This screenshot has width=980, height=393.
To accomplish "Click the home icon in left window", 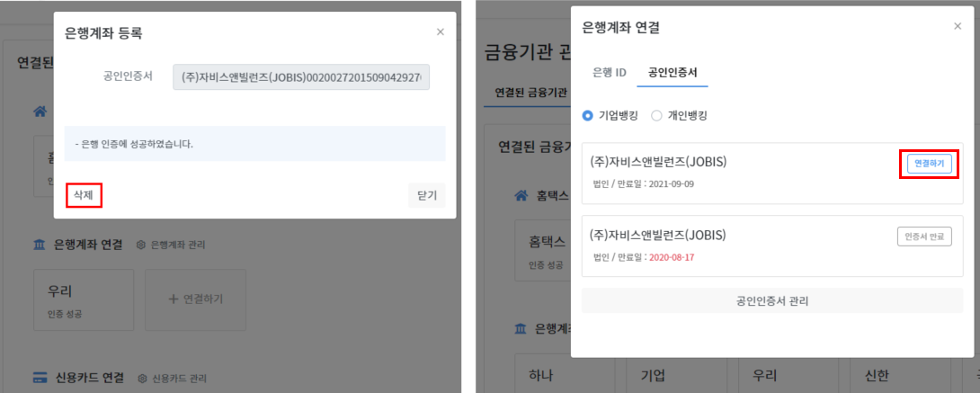I will 40,112.
